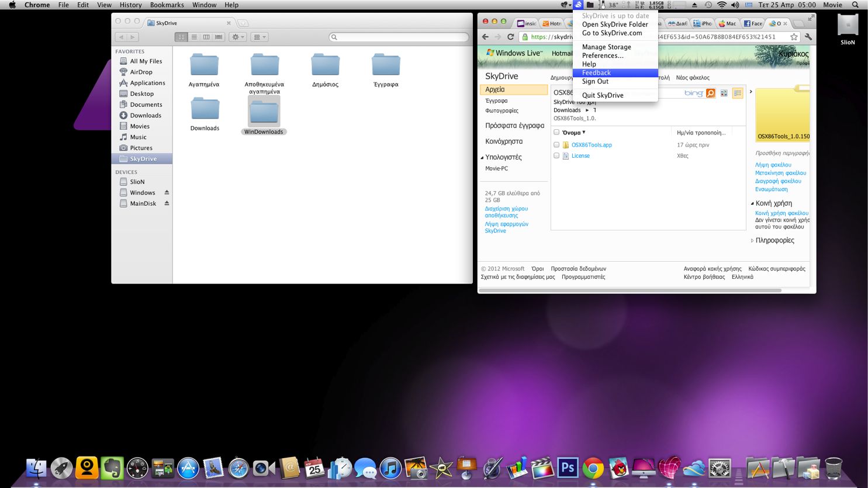The height and width of the screenshot is (488, 868).
Task: Click the Bing search button
Action: pyautogui.click(x=710, y=93)
